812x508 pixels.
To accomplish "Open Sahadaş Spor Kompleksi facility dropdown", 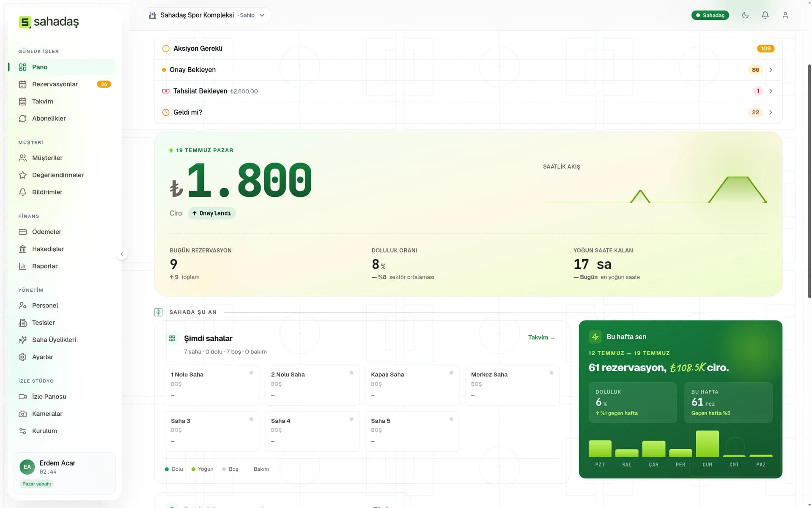I will 207,15.
